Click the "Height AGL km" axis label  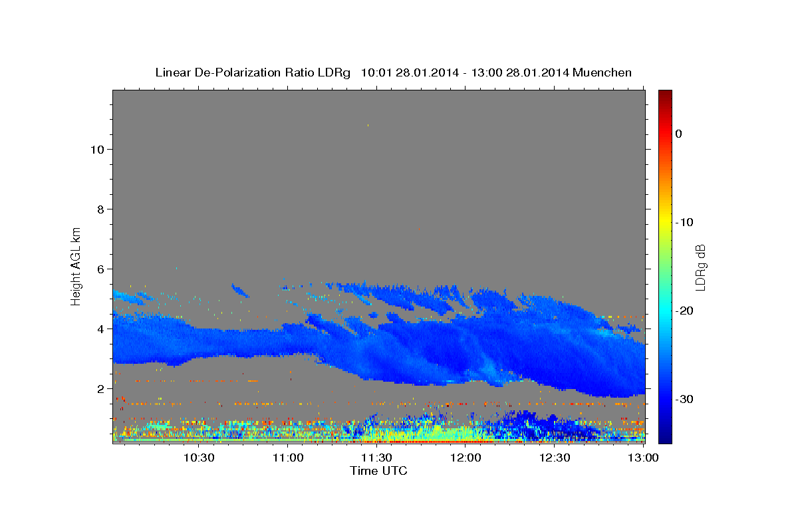[x=76, y=265]
